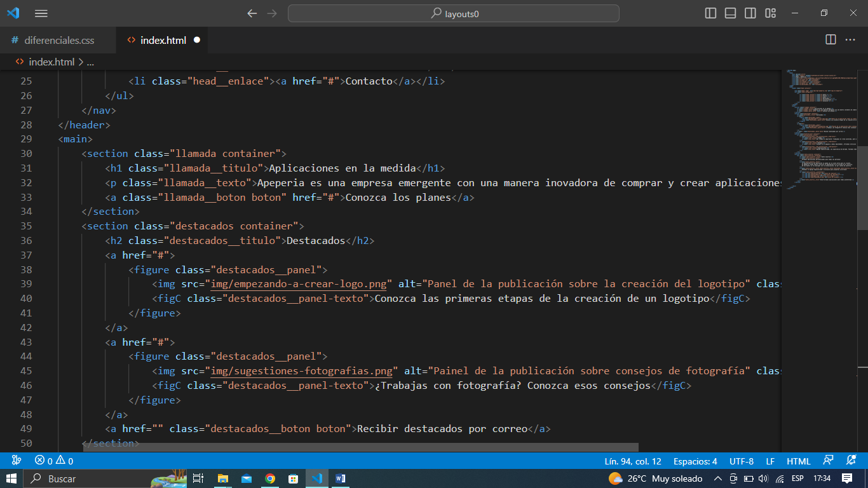Open the Windows action center notifications
The height and width of the screenshot is (488, 868).
[x=847, y=478]
